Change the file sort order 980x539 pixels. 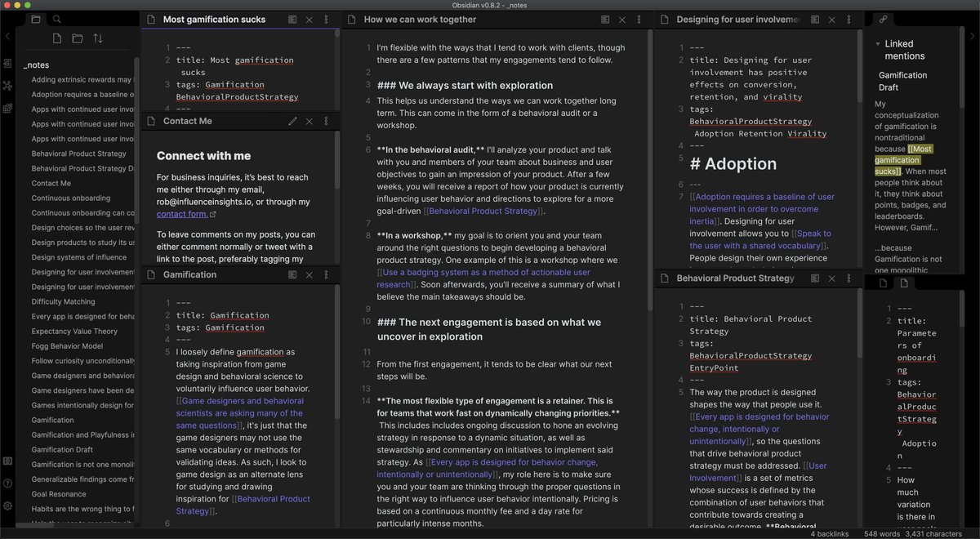[98, 38]
